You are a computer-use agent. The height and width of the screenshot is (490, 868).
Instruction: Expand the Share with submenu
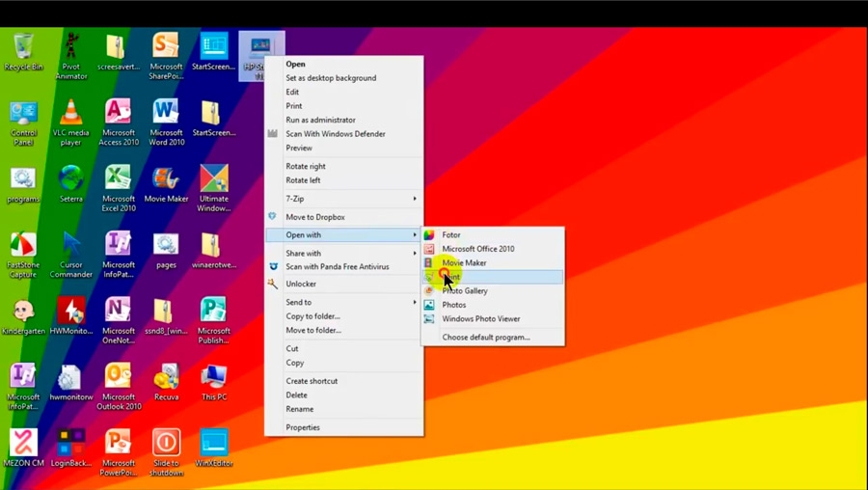(343, 253)
